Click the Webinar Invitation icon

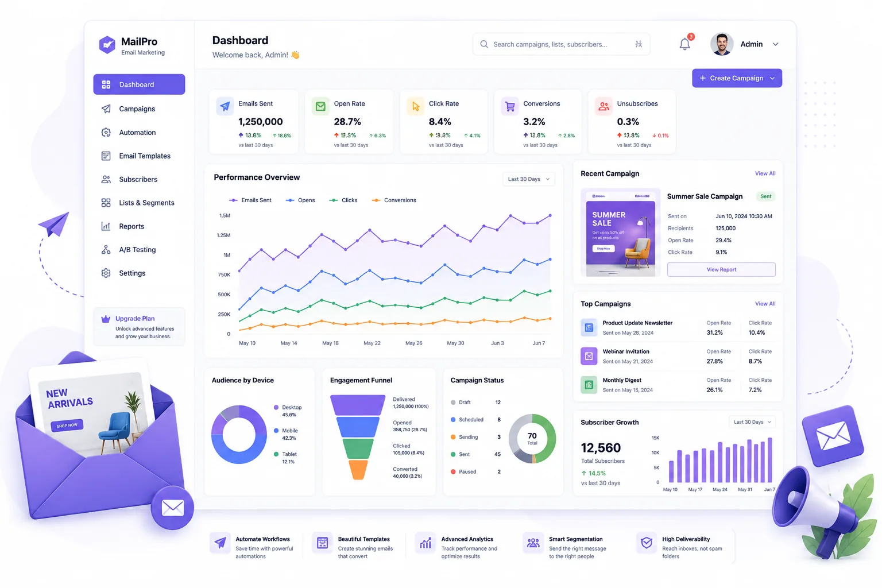click(589, 356)
